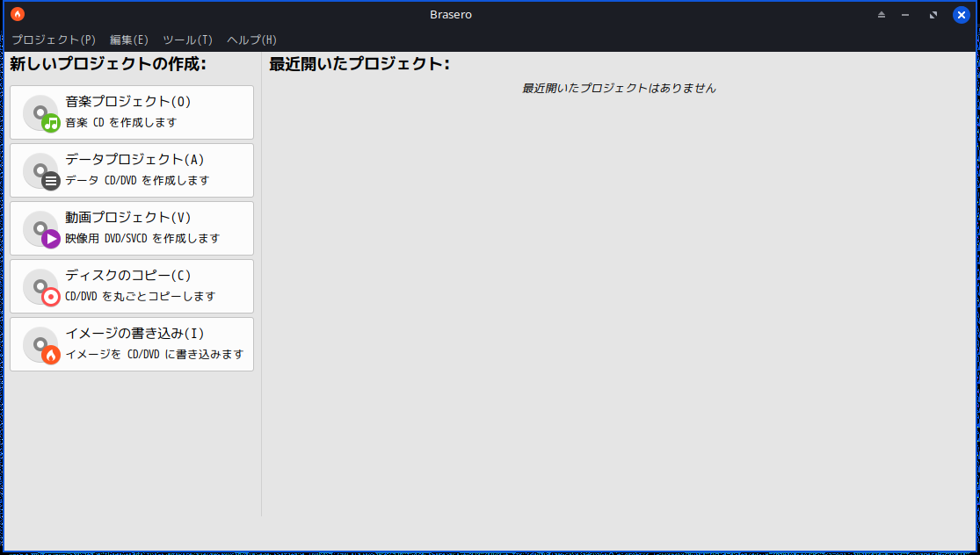Click the purple play video disc icon
980x555 pixels.
41,230
